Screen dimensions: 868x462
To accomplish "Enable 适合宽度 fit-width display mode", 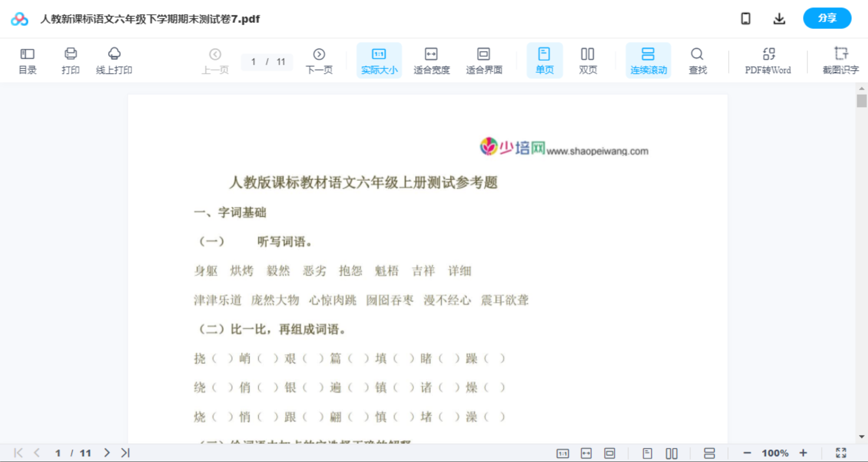I will tap(431, 60).
